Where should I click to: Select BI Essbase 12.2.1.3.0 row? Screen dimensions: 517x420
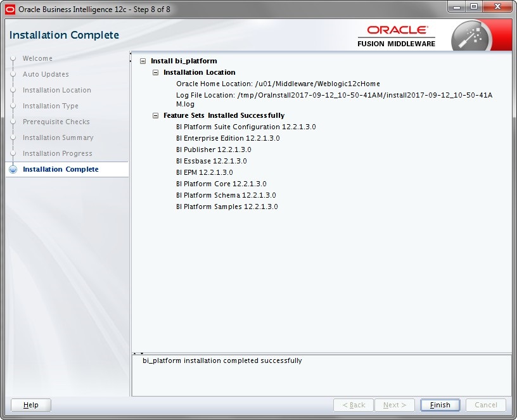point(212,161)
